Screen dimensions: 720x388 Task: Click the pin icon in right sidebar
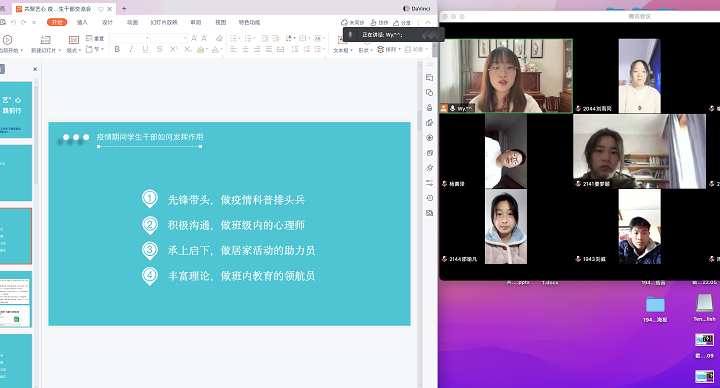[429, 168]
